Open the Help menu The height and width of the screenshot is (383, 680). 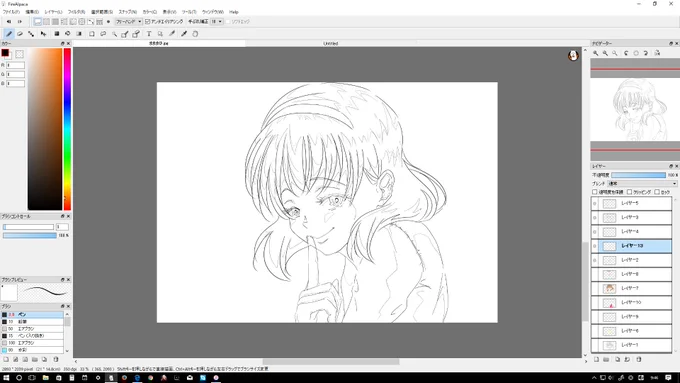234,12
